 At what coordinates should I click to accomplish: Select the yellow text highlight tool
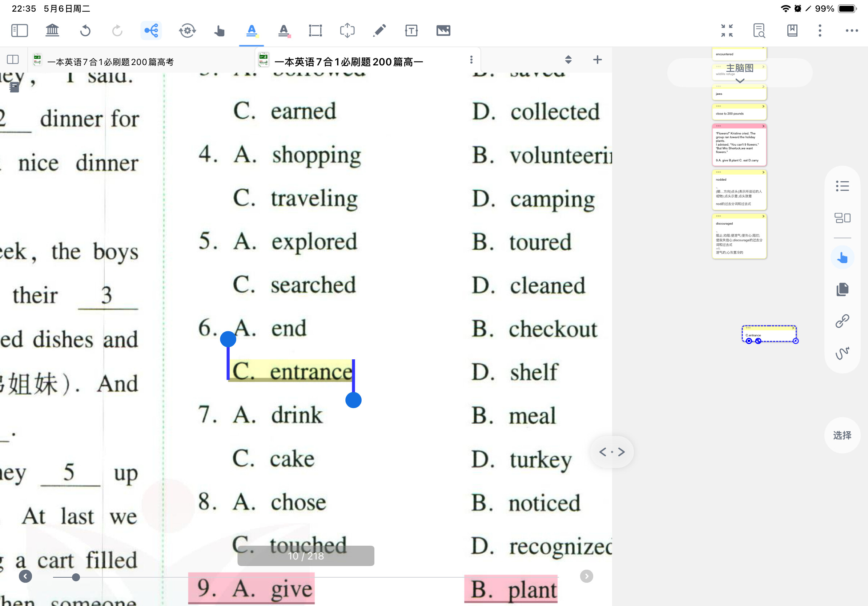click(x=252, y=30)
